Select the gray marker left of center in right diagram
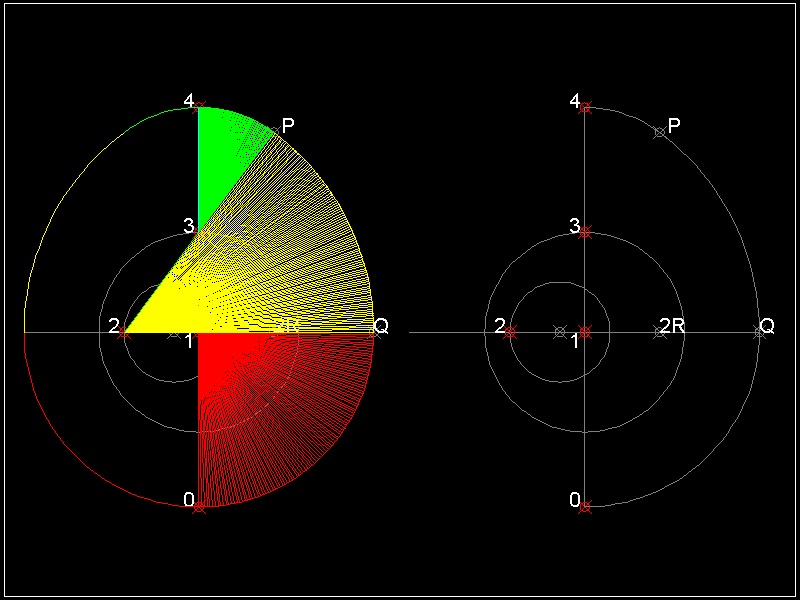Viewport: 800px width, 600px height. [560, 332]
